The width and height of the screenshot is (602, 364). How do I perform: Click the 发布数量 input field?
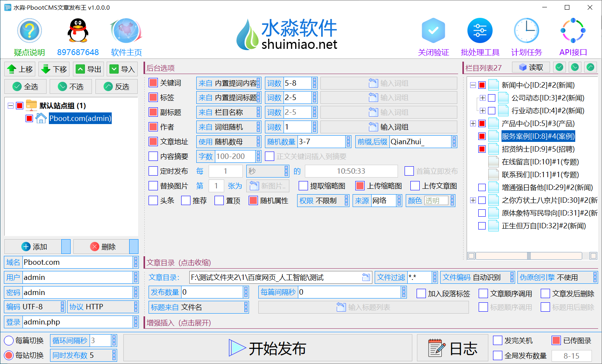[x=212, y=292]
